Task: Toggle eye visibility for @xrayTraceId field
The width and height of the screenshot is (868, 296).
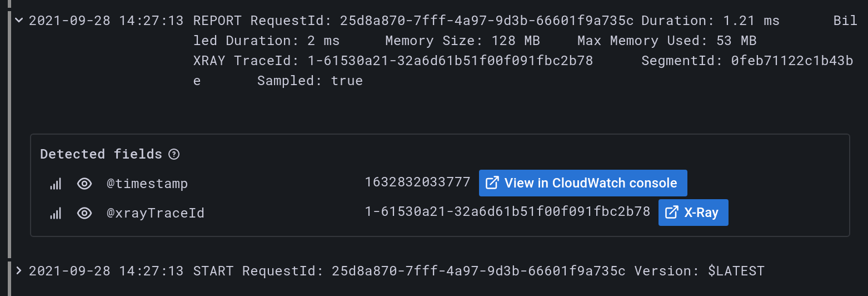Action: point(84,213)
